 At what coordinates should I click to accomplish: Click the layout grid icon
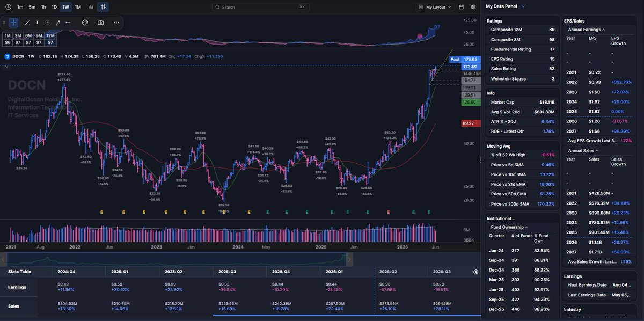click(x=421, y=7)
